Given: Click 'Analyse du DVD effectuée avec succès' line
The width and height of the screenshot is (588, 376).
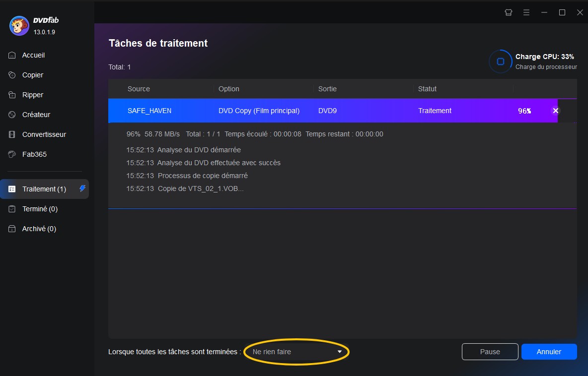Looking at the screenshot, I should click(x=203, y=163).
